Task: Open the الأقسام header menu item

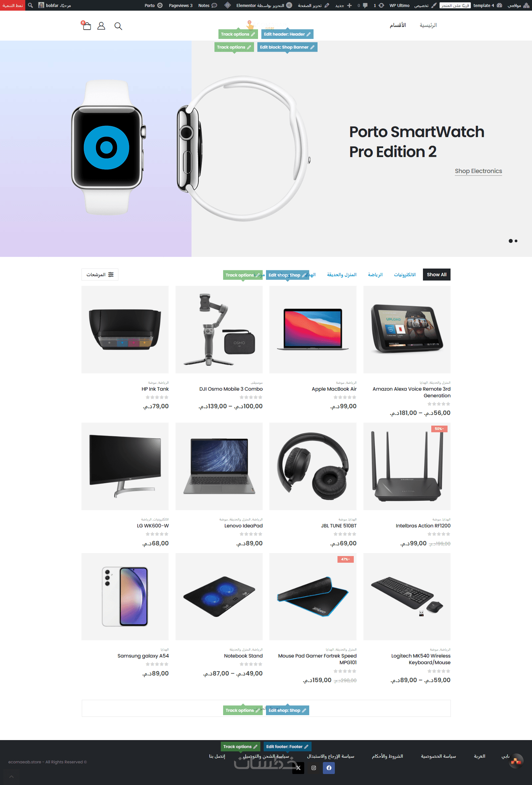Action: click(398, 25)
